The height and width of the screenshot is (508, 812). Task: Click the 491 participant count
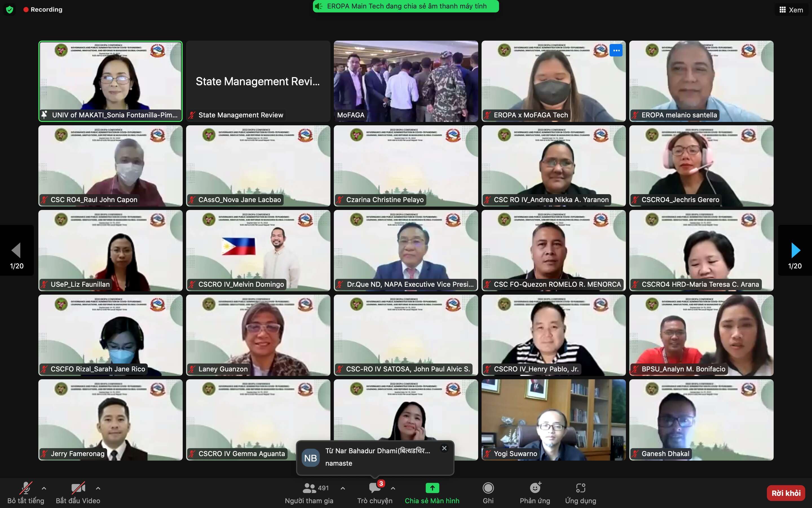pyautogui.click(x=323, y=488)
